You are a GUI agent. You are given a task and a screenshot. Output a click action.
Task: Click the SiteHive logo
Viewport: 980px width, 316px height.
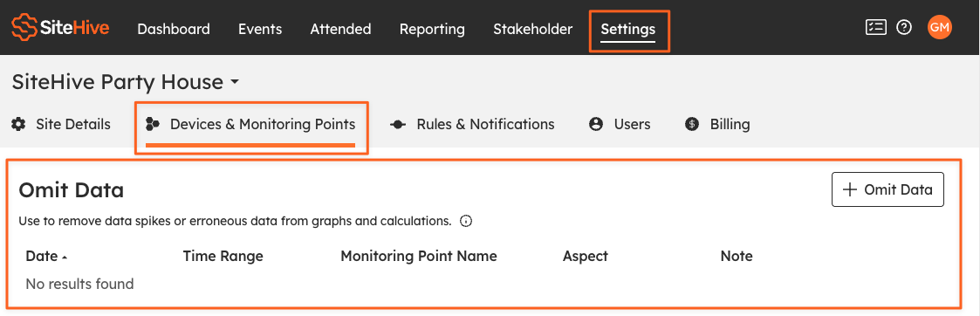[x=60, y=27]
